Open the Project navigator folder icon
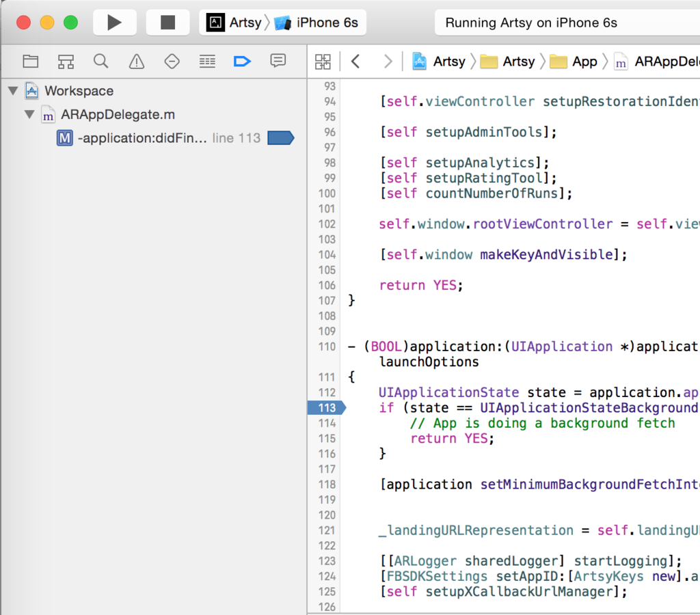 tap(30, 61)
